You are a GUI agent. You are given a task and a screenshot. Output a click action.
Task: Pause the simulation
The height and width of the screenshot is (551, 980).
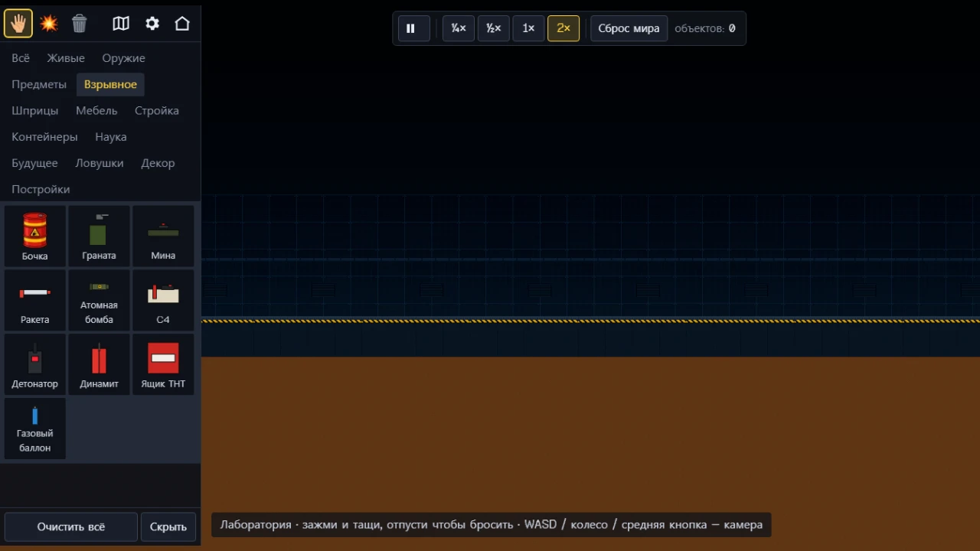[413, 28]
